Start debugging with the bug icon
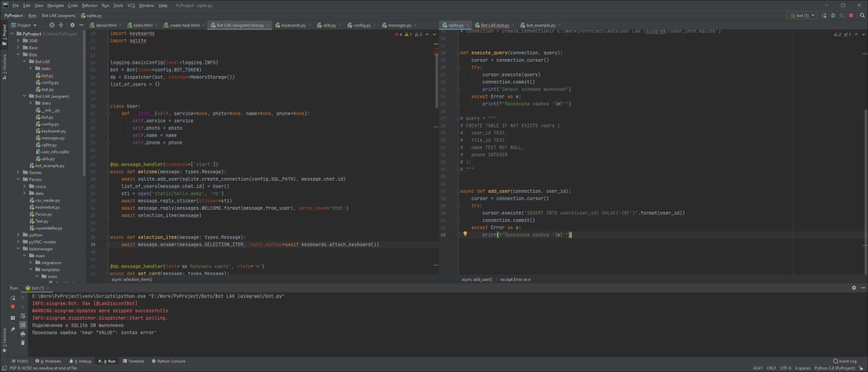This screenshot has height=372, width=868. coord(833,15)
